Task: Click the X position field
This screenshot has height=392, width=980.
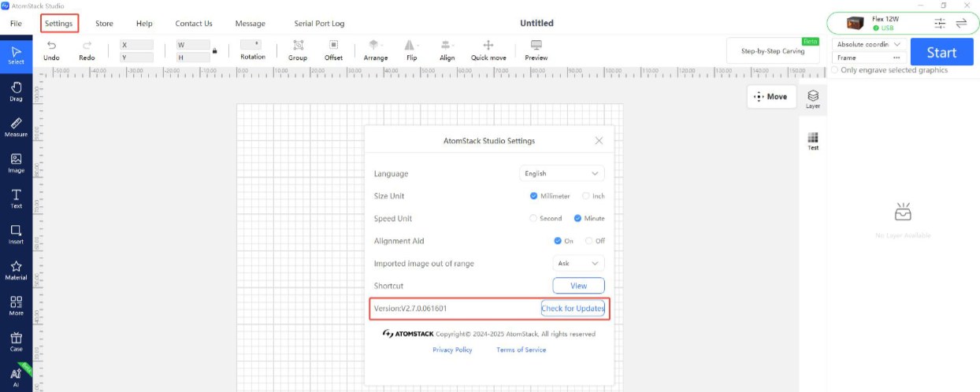Action: tap(136, 45)
